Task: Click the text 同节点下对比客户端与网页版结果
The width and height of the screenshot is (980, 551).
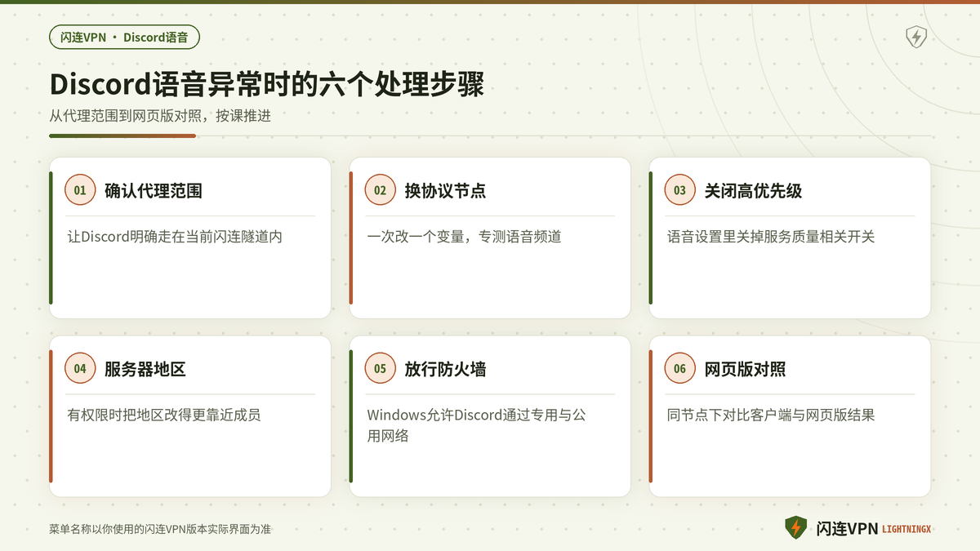Action: pyautogui.click(x=771, y=415)
